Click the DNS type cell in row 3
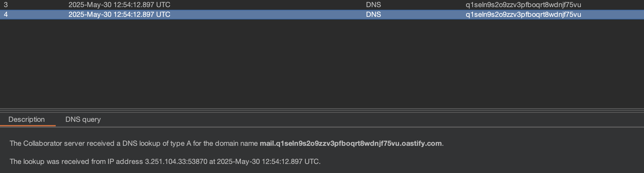This screenshot has width=644, height=173. (x=373, y=5)
